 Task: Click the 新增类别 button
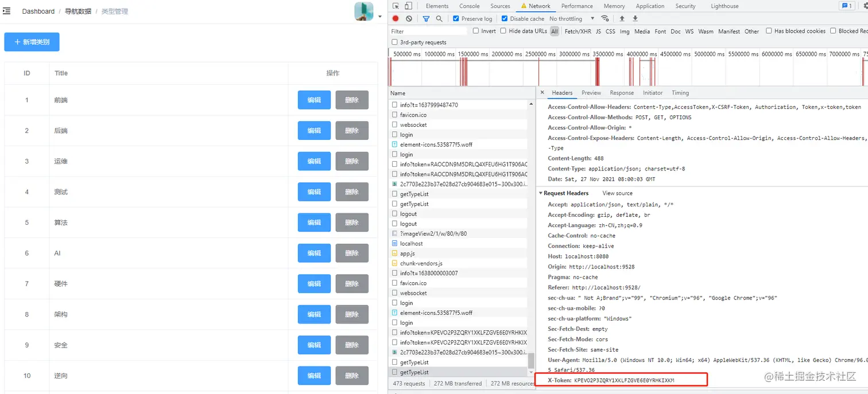[x=32, y=42]
